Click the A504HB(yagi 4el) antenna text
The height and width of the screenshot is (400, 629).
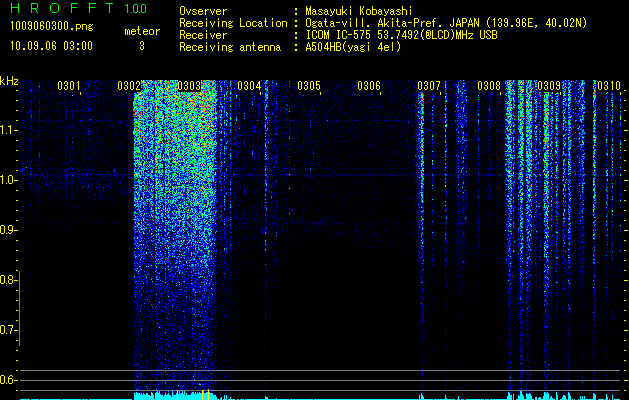[353, 47]
